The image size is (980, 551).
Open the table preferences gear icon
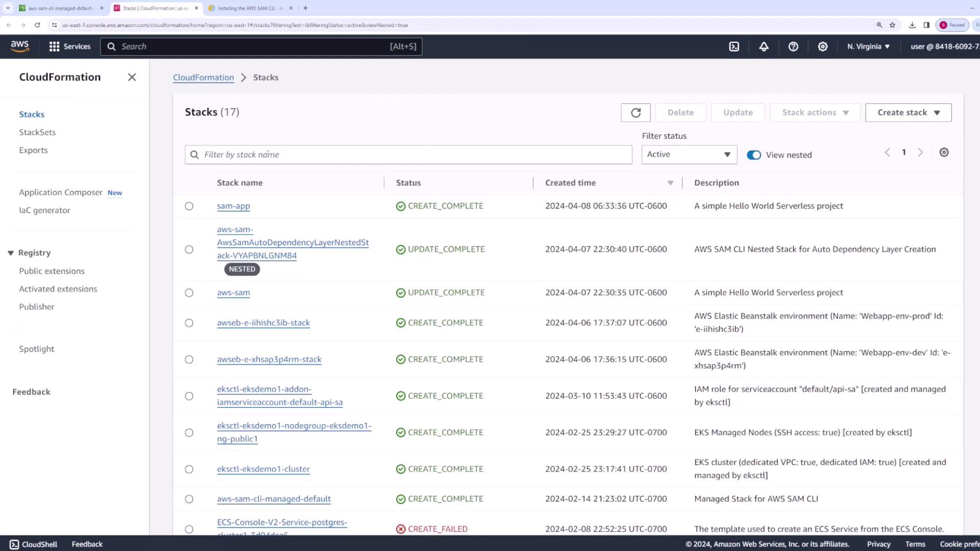coord(944,153)
